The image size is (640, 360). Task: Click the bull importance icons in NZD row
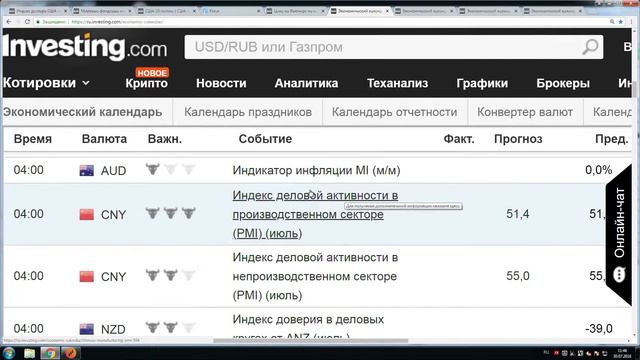tap(171, 327)
